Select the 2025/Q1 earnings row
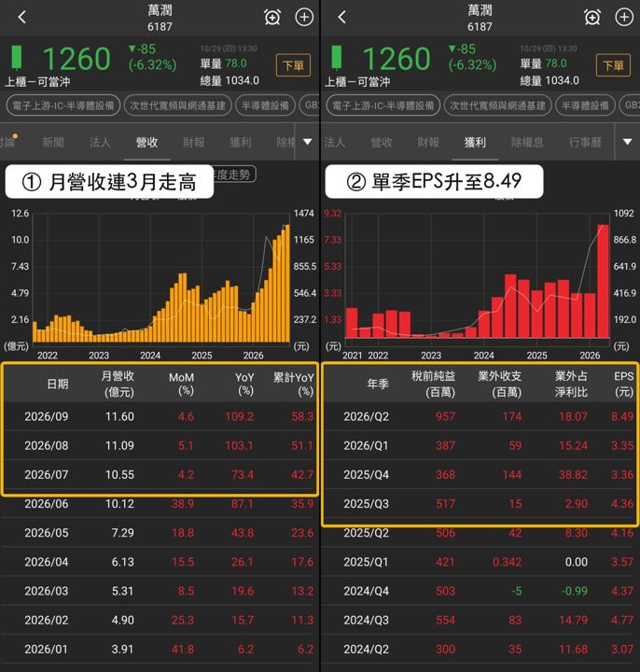This screenshot has height=672, width=640. (480, 562)
